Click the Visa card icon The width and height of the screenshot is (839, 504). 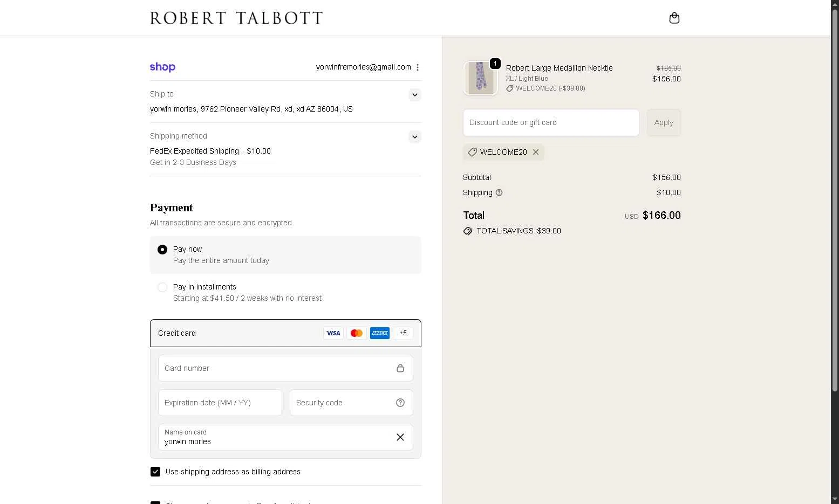333,333
